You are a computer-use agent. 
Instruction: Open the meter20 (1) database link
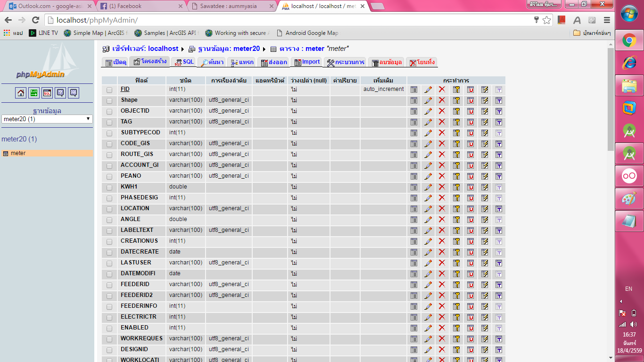[19, 139]
